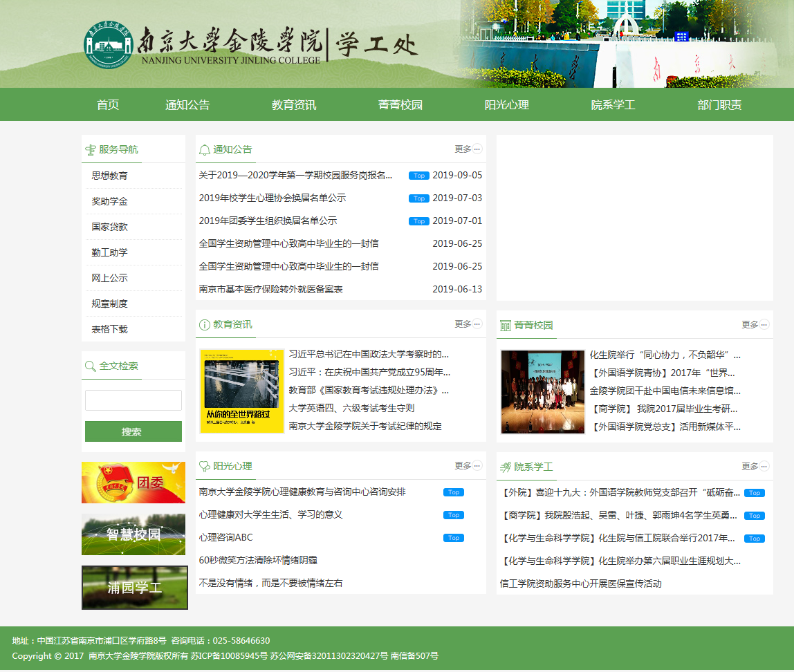Image resolution: width=794 pixels, height=672 pixels.
Task: Open the 团委 banner image
Action: 133,483
